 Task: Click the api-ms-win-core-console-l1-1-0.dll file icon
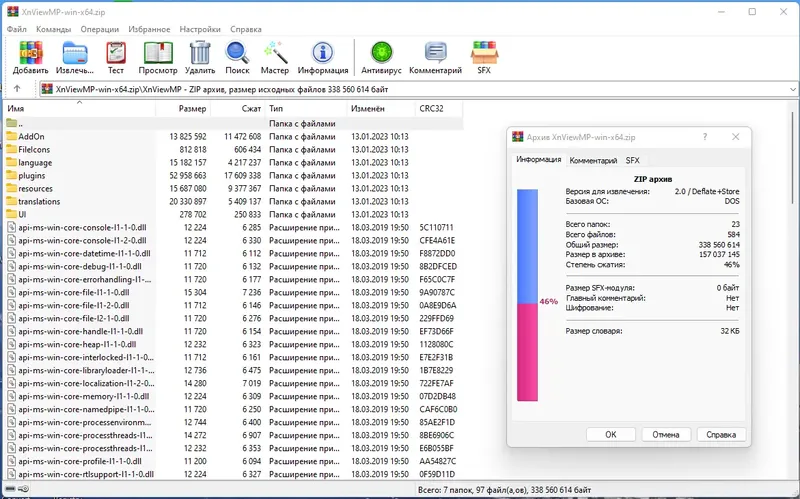click(x=11, y=227)
